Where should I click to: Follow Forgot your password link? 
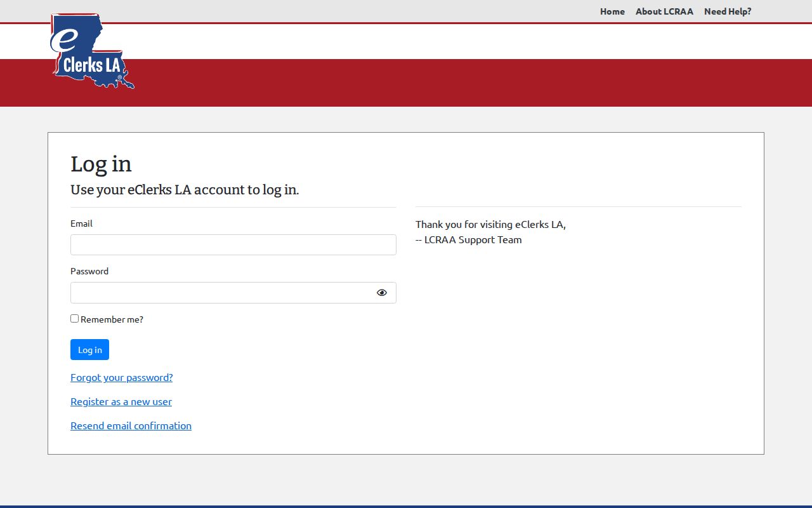click(121, 377)
